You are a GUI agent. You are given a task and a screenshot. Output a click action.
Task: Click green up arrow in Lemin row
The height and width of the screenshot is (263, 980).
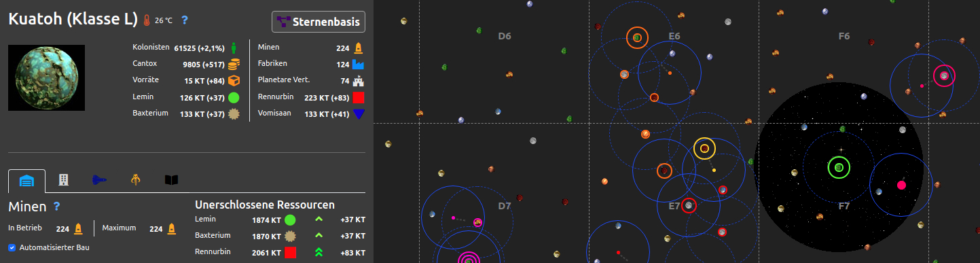[319, 220]
